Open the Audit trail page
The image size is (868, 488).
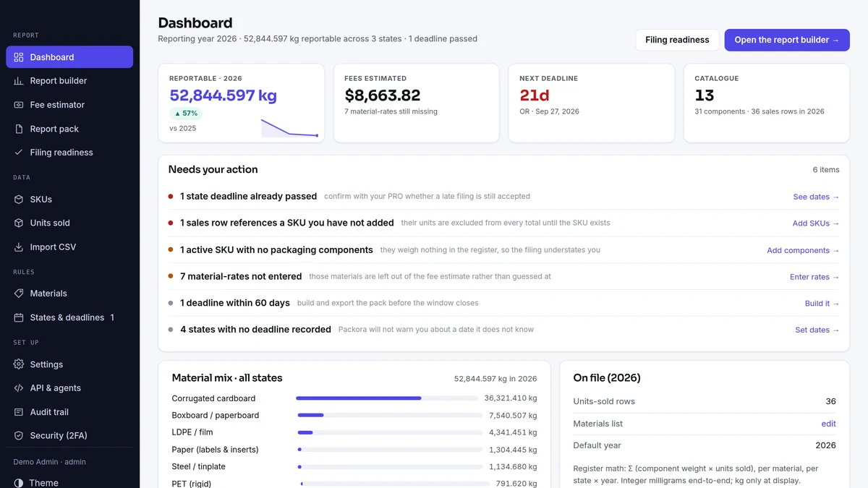point(69,412)
